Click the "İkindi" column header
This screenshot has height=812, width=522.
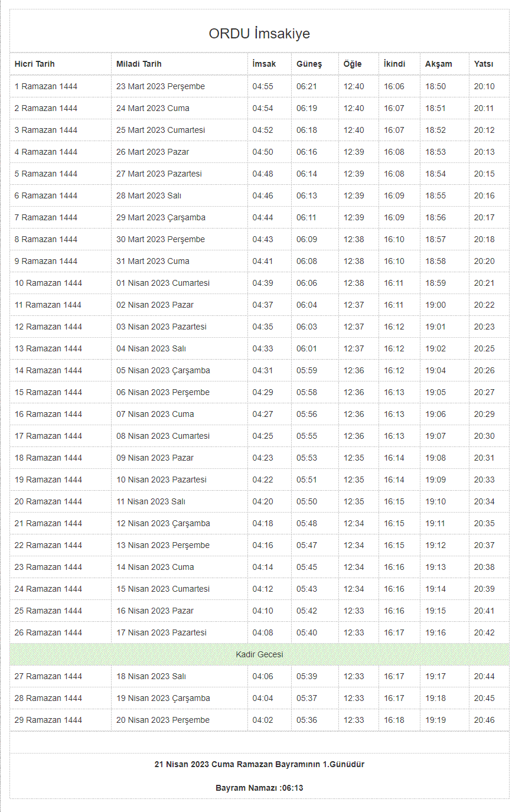coord(394,64)
